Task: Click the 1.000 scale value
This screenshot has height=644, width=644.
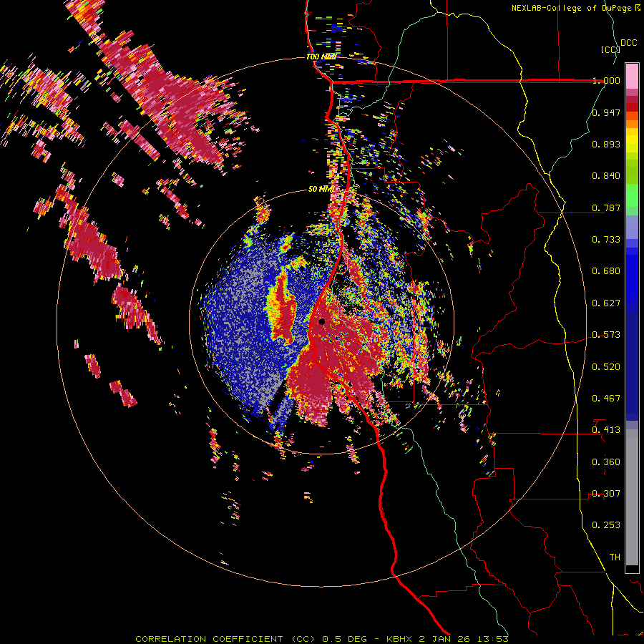Action: click(x=606, y=80)
